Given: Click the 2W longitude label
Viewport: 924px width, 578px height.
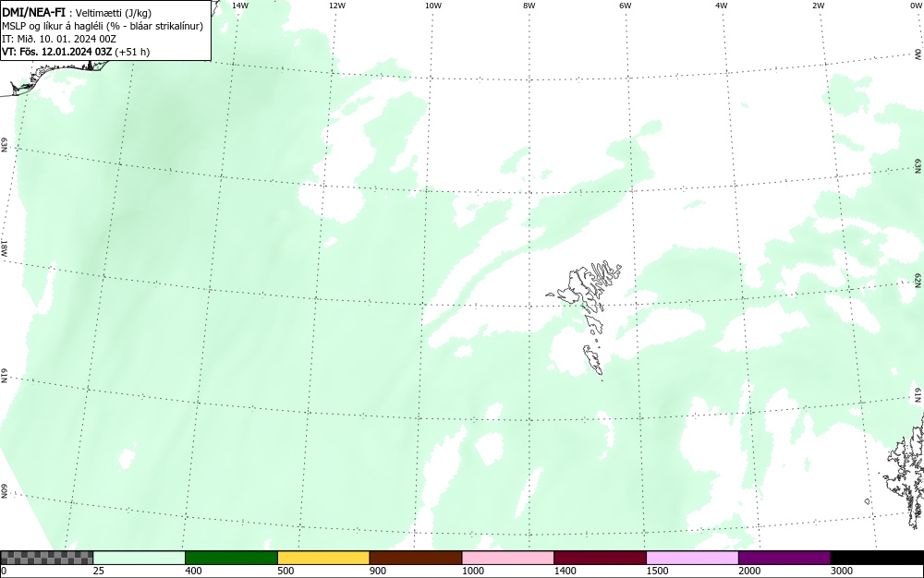Looking at the screenshot, I should [818, 6].
